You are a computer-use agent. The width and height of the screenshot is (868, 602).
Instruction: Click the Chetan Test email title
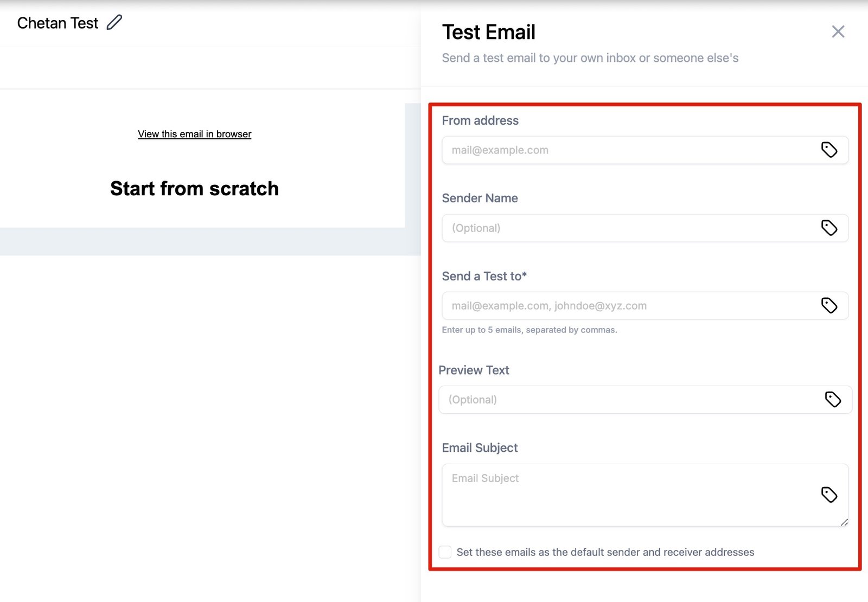click(x=58, y=23)
